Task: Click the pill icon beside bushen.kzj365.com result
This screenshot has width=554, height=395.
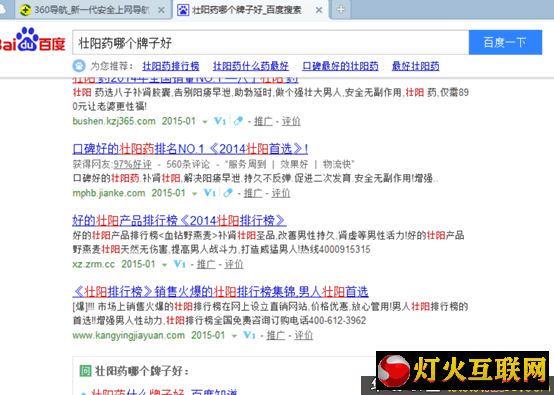Action: pyautogui.click(x=238, y=121)
